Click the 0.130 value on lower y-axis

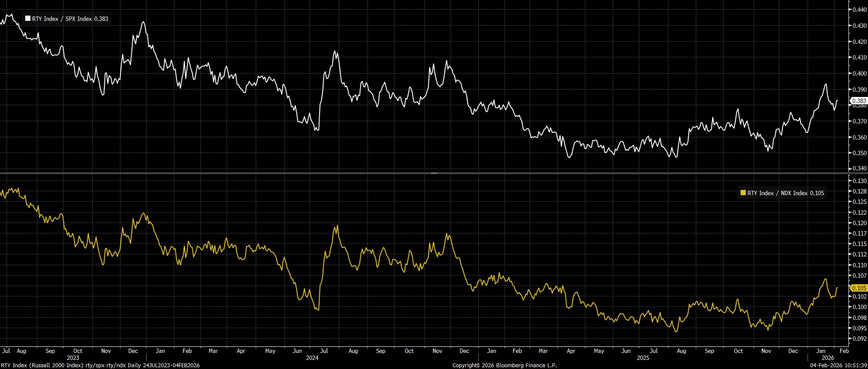[x=858, y=181]
